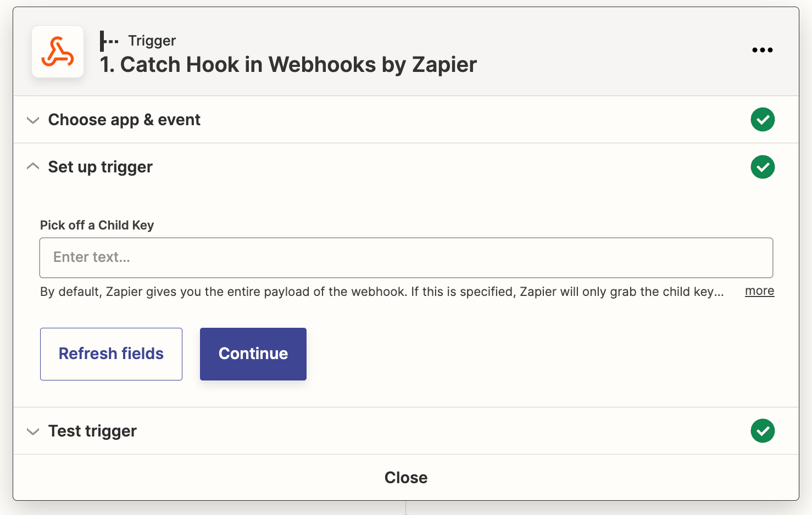
Task: Open the Choose app & event section heading
Action: click(x=124, y=120)
